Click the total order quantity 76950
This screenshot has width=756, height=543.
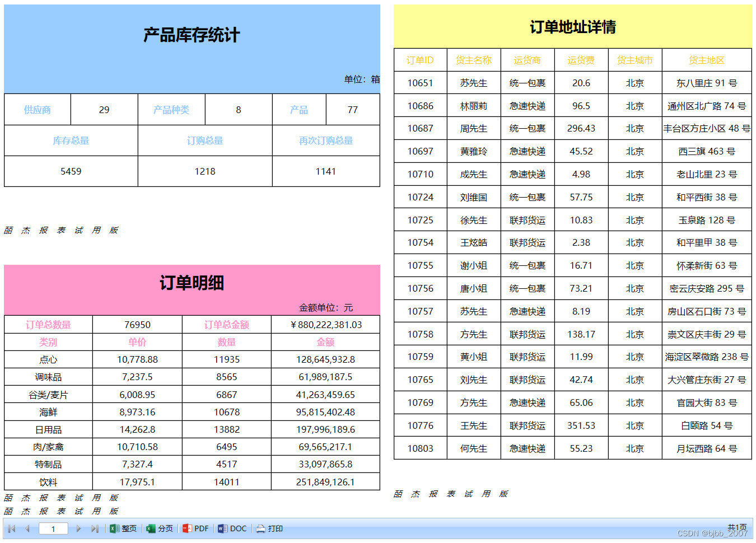137,325
